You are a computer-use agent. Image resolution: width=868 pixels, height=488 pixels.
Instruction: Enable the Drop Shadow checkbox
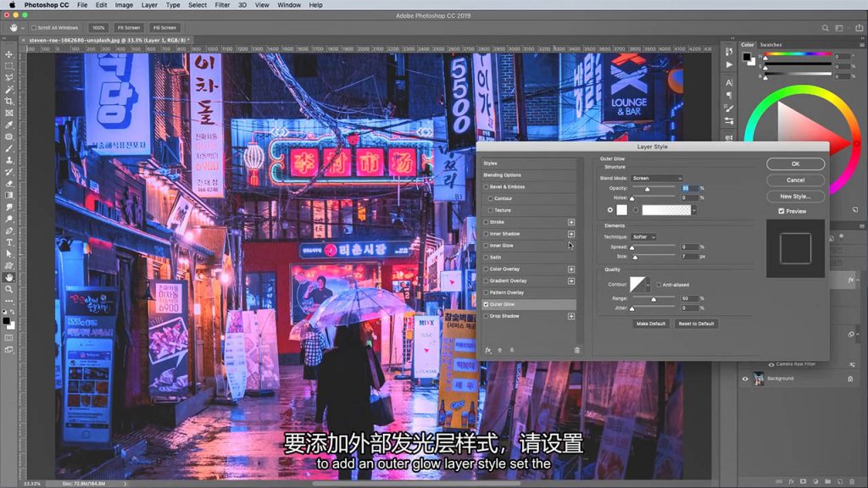486,316
